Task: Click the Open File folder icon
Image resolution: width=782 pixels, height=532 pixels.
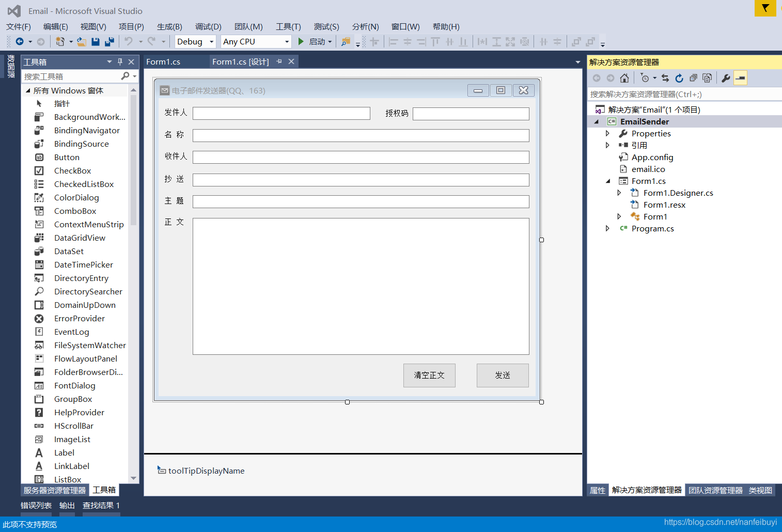Action: click(82, 42)
